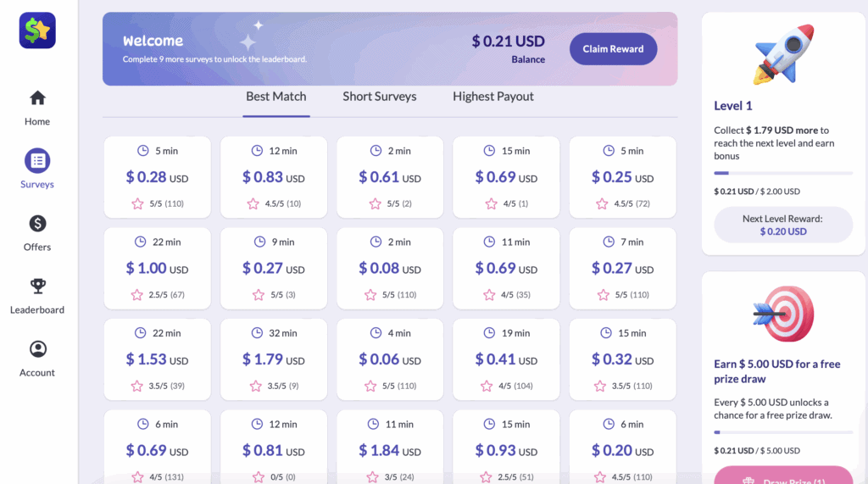The width and height of the screenshot is (868, 484).
Task: Open Leaderboard trophy icon
Action: pyautogui.click(x=37, y=287)
